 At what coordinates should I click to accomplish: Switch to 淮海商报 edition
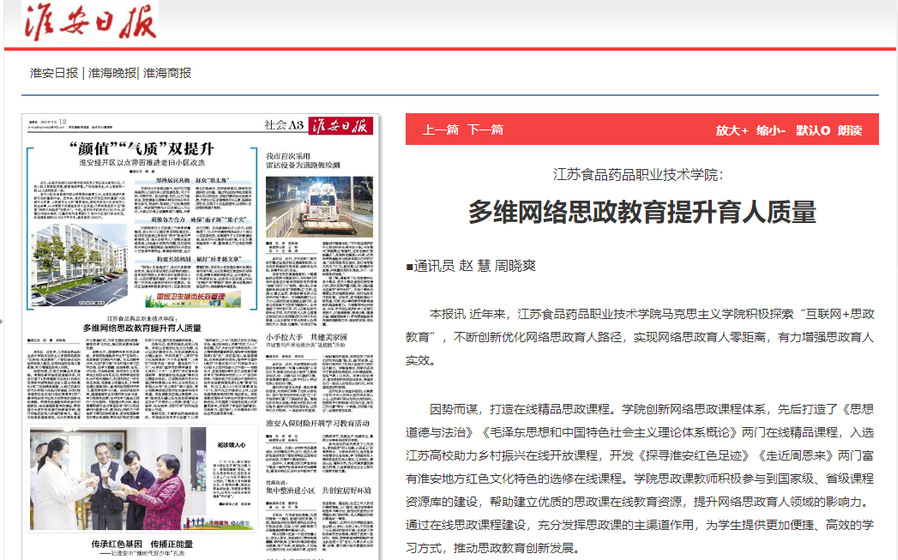pos(166,73)
